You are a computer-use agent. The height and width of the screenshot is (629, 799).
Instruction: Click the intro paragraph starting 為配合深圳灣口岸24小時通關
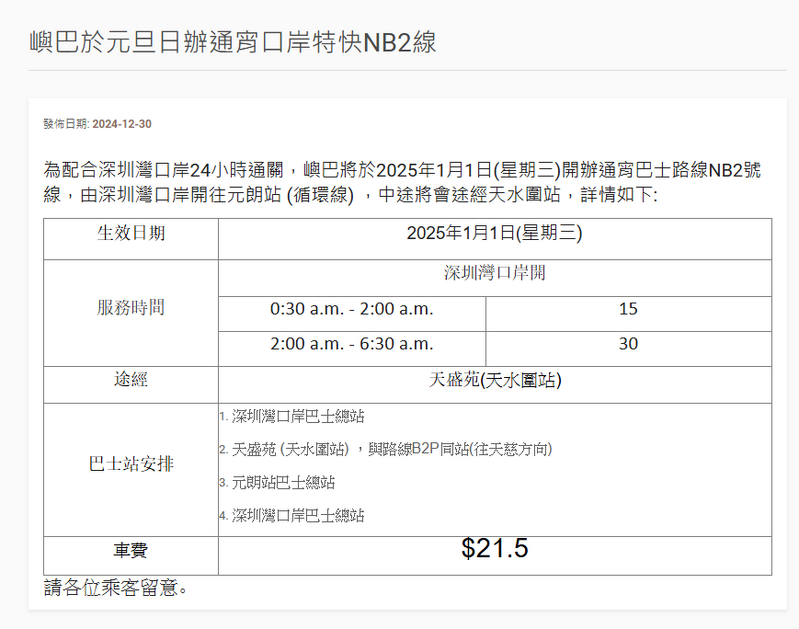coord(402,182)
